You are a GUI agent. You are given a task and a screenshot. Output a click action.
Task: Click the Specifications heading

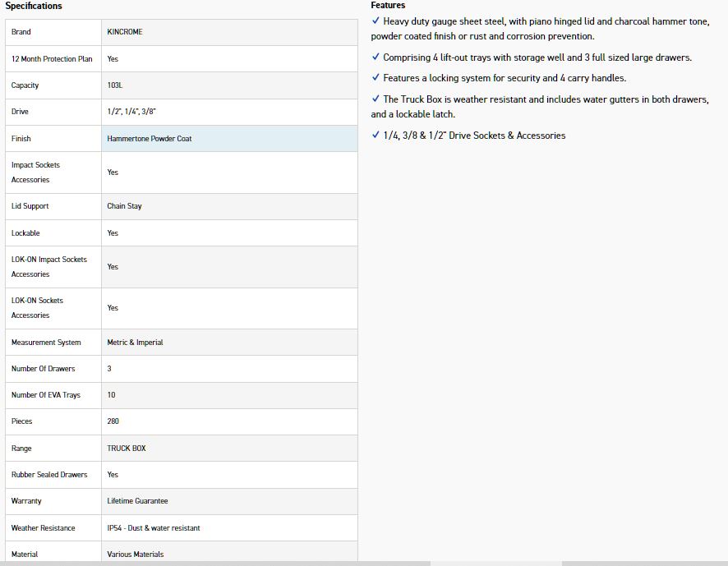click(34, 6)
